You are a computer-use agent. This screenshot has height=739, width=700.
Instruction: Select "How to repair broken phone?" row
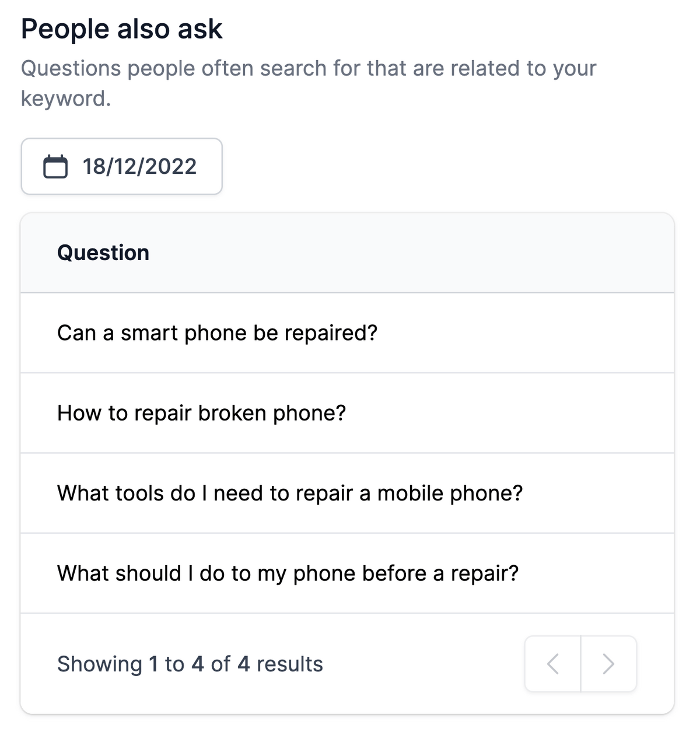tap(347, 413)
